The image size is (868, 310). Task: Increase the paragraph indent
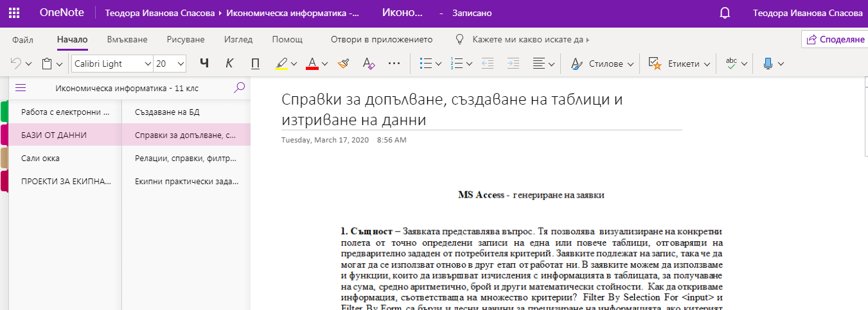pyautogui.click(x=513, y=64)
